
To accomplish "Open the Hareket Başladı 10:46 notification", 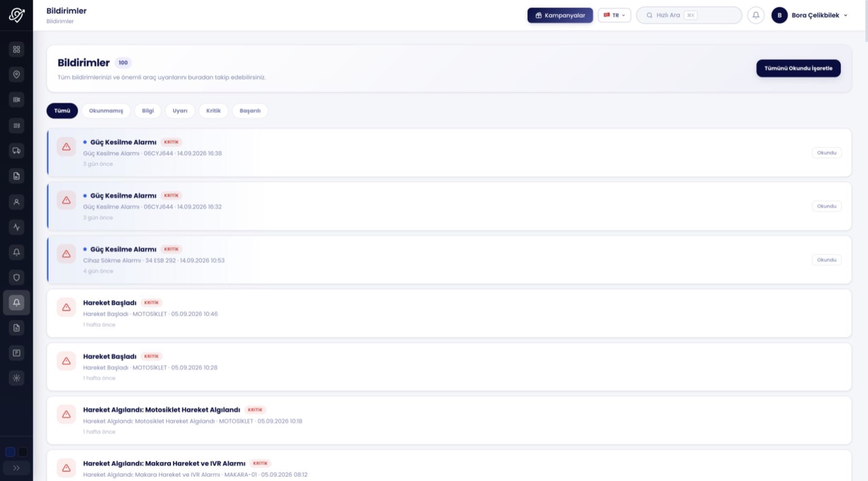I will (449, 313).
